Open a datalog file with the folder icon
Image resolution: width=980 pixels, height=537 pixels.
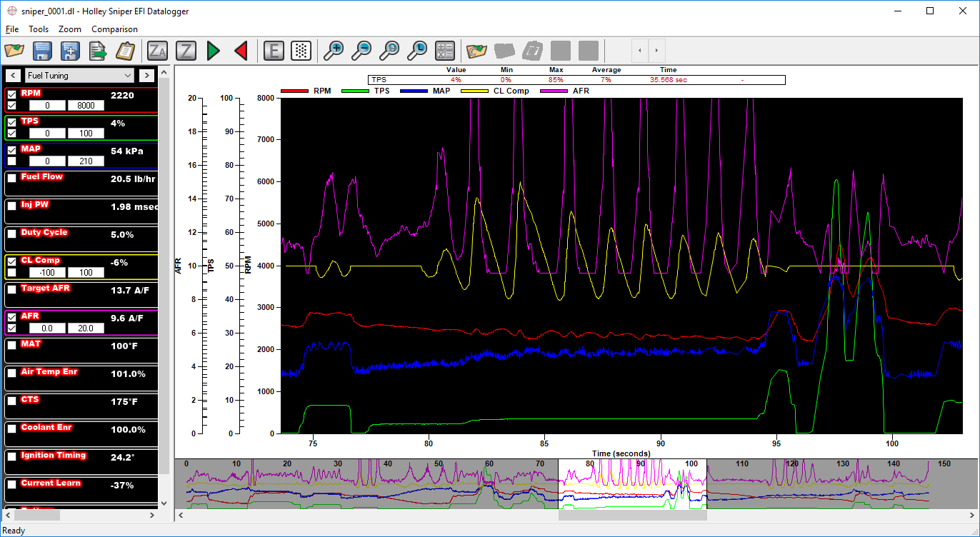(14, 51)
